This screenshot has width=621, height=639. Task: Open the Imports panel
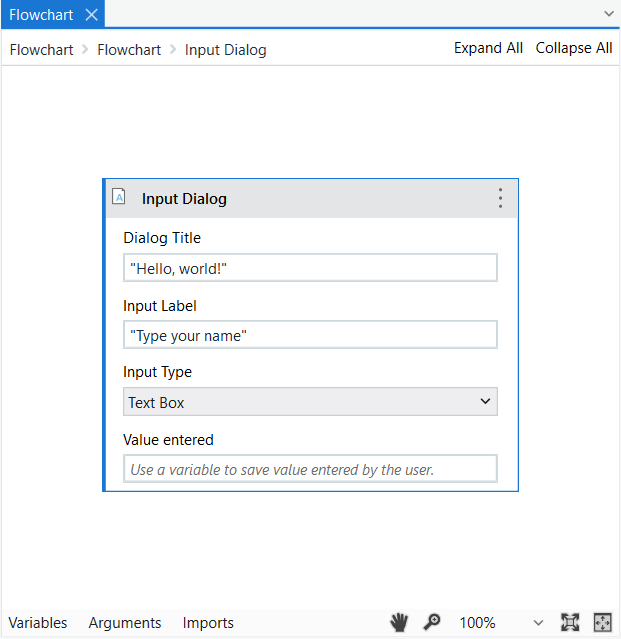pyautogui.click(x=208, y=623)
